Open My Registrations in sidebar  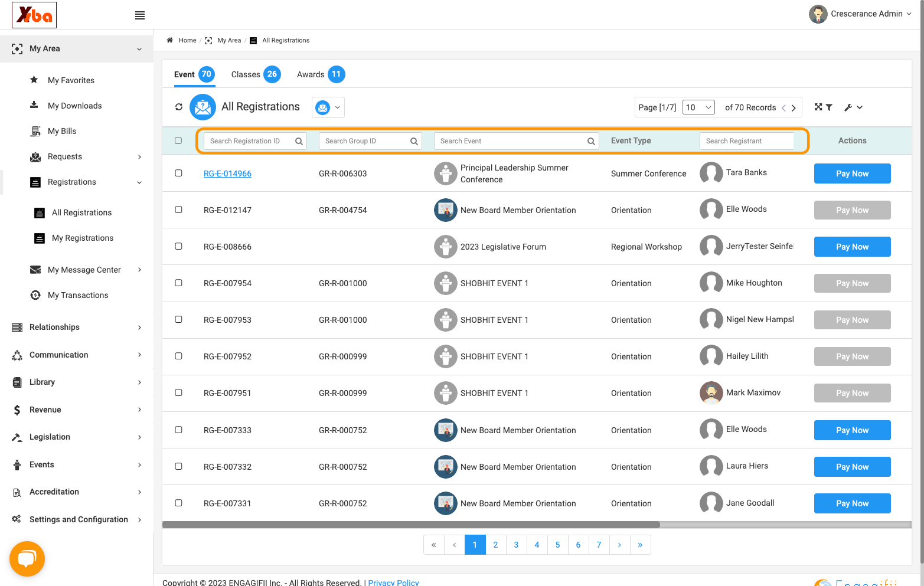coord(83,238)
